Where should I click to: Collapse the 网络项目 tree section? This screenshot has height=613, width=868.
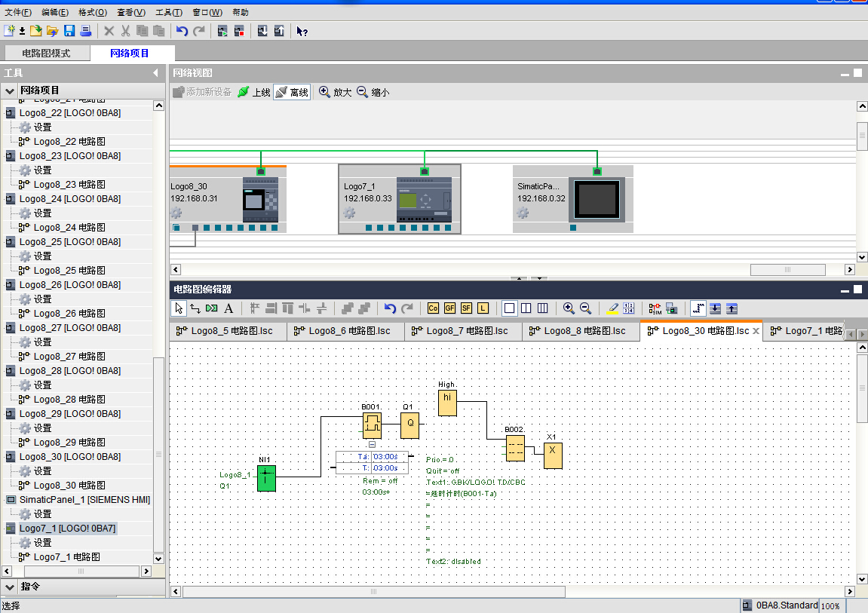click(x=10, y=90)
